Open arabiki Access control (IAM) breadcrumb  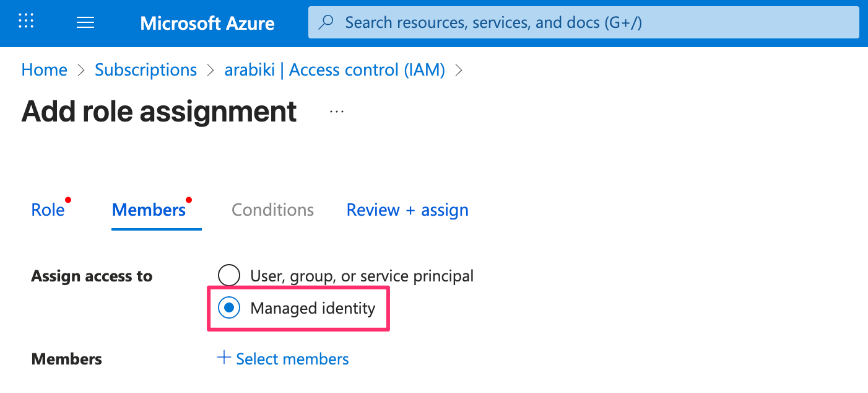334,70
